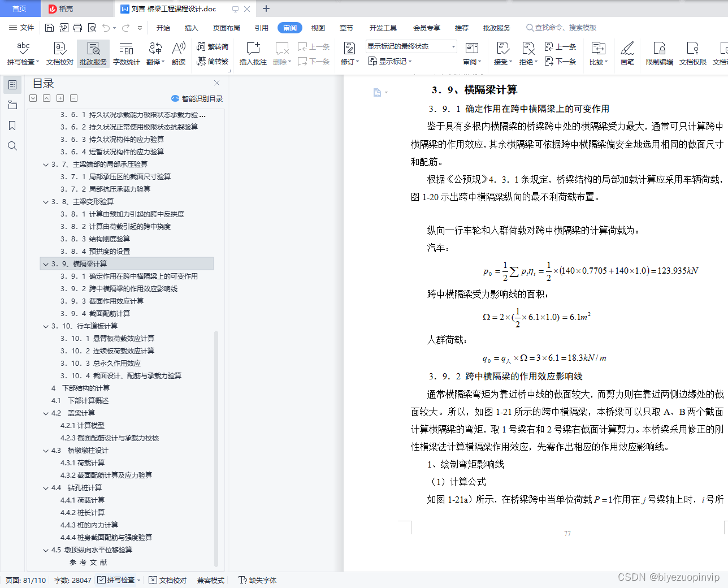The width and height of the screenshot is (728, 588).
Task: Switch to the 开始 ribbon tab
Action: [x=163, y=28]
